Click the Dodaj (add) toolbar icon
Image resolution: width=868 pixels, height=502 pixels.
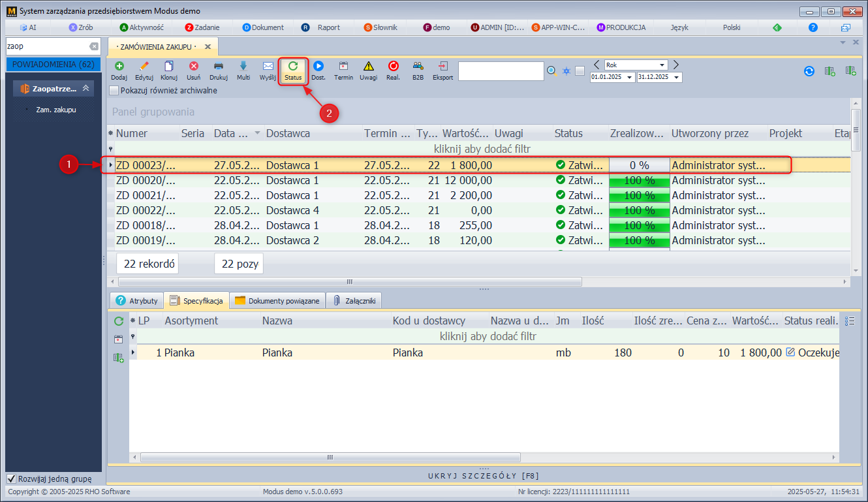click(119, 67)
